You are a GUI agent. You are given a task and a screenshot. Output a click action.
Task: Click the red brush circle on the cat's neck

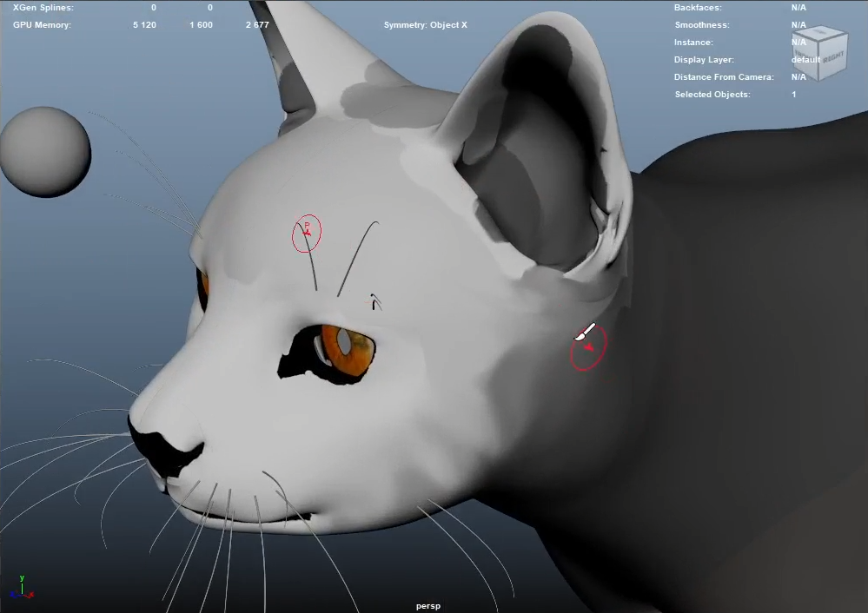(588, 349)
